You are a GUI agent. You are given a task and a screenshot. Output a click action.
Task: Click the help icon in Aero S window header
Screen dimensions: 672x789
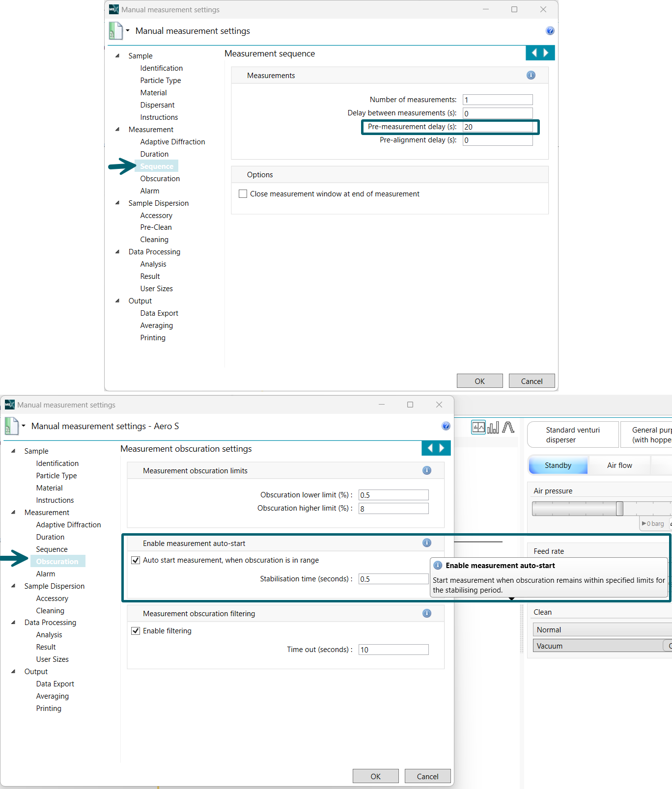coord(446,426)
